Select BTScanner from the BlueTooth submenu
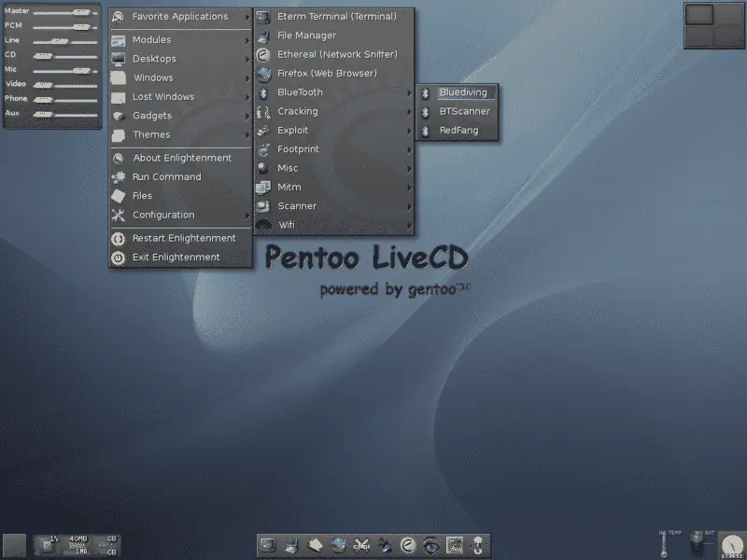747x560 pixels. click(x=462, y=111)
